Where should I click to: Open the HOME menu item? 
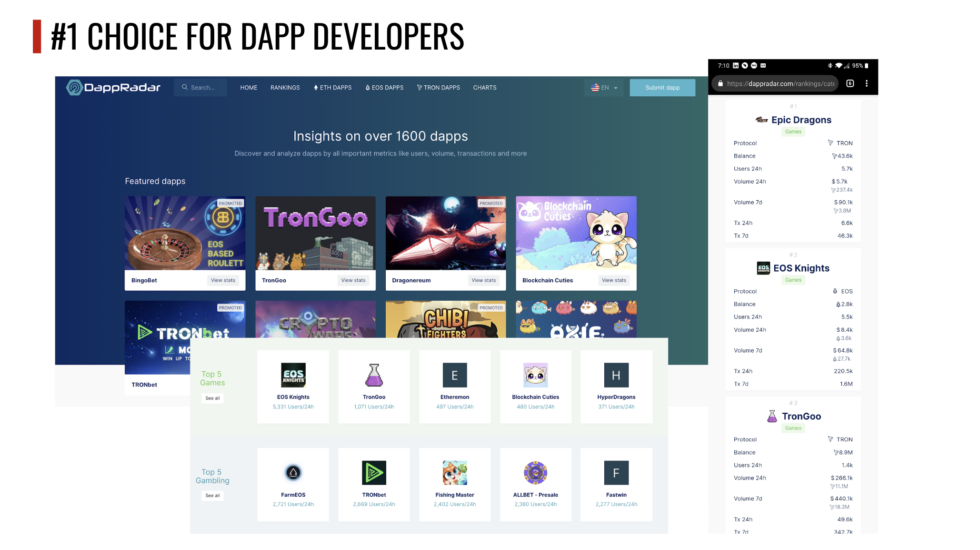[249, 88]
